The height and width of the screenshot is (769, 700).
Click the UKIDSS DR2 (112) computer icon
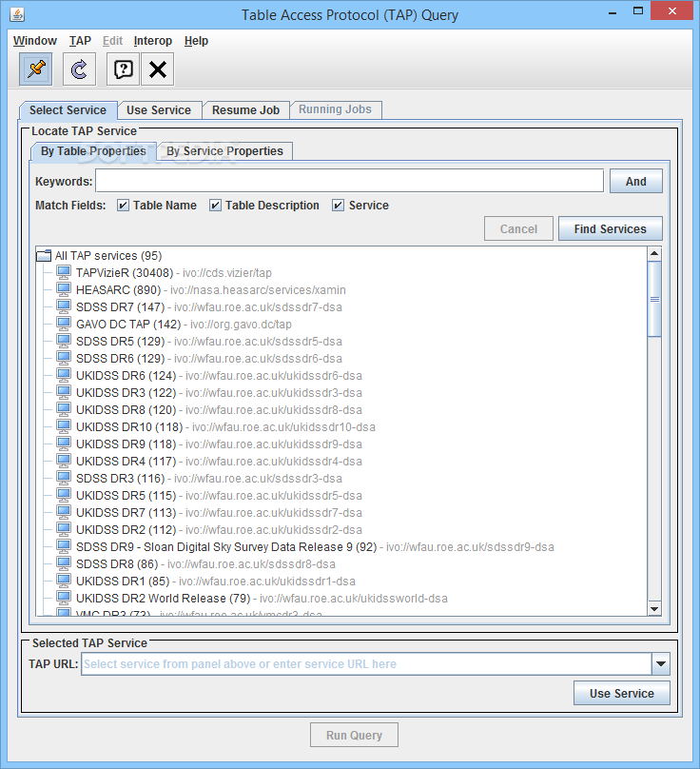click(x=64, y=530)
